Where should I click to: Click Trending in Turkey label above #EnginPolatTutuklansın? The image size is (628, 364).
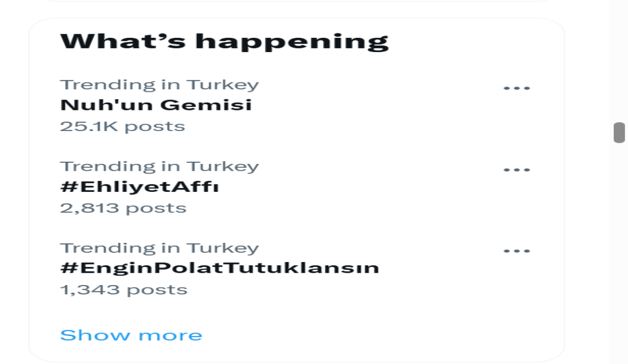(159, 248)
